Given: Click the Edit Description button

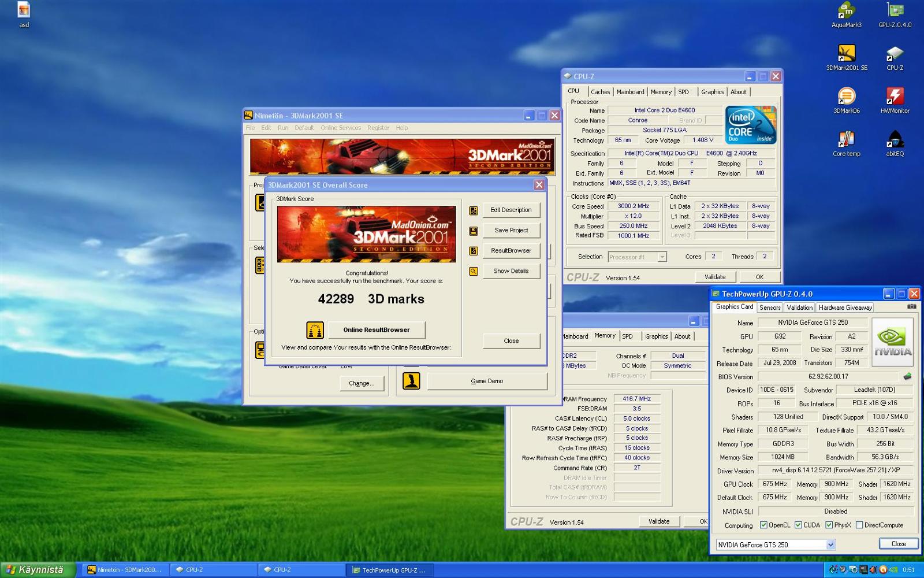Looking at the screenshot, I should 511,210.
